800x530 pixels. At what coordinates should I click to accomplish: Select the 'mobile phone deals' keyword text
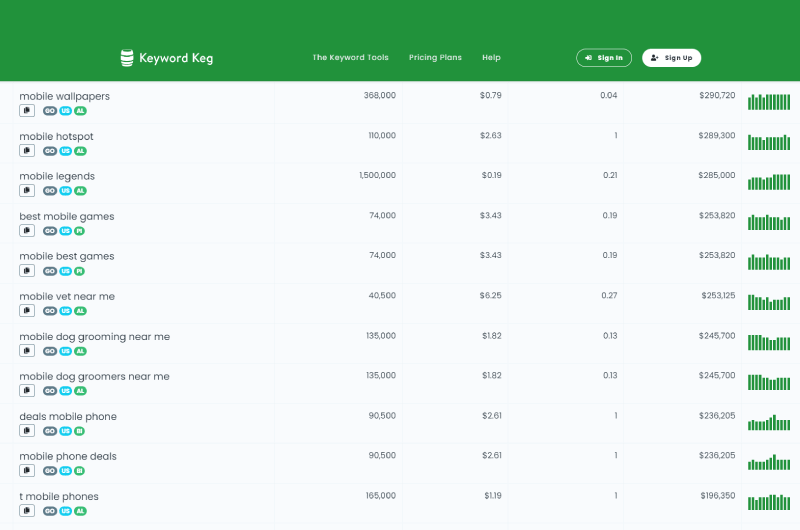[x=68, y=457]
